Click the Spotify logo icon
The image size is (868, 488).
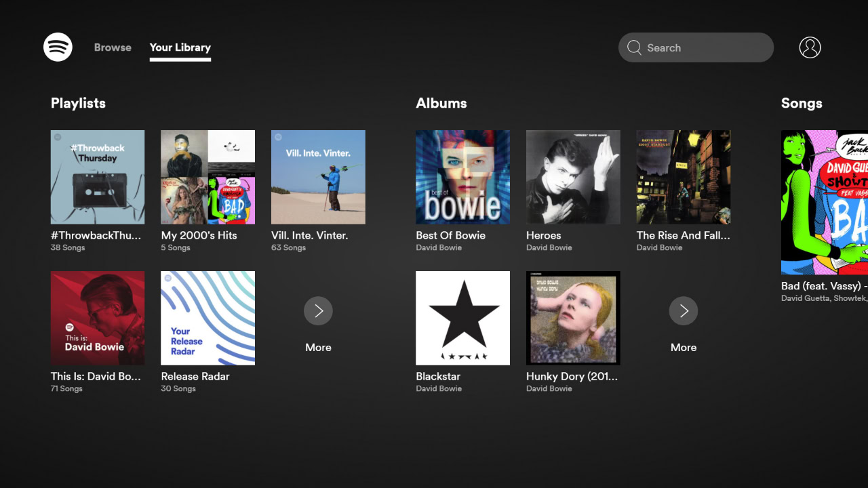coord(58,47)
